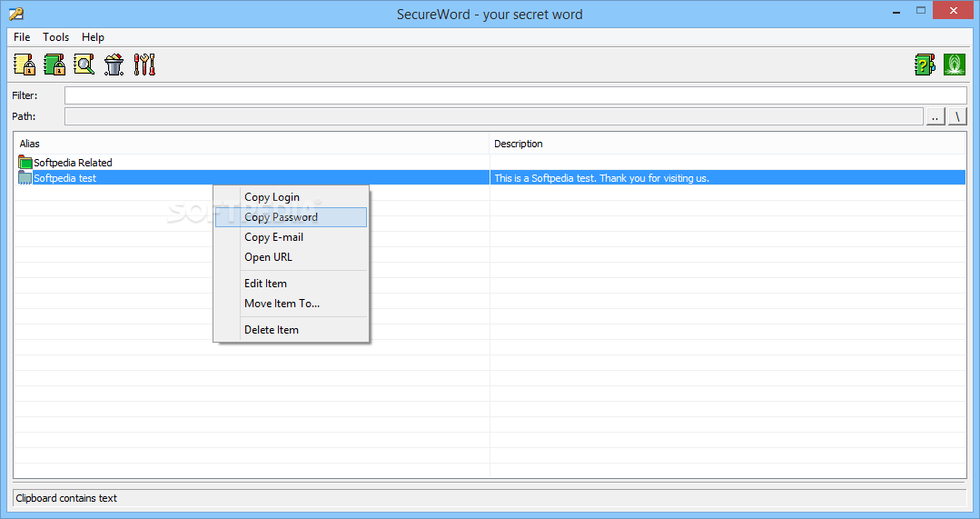Choose Delete Item from context menu
This screenshot has width=980, height=519.
click(x=271, y=330)
